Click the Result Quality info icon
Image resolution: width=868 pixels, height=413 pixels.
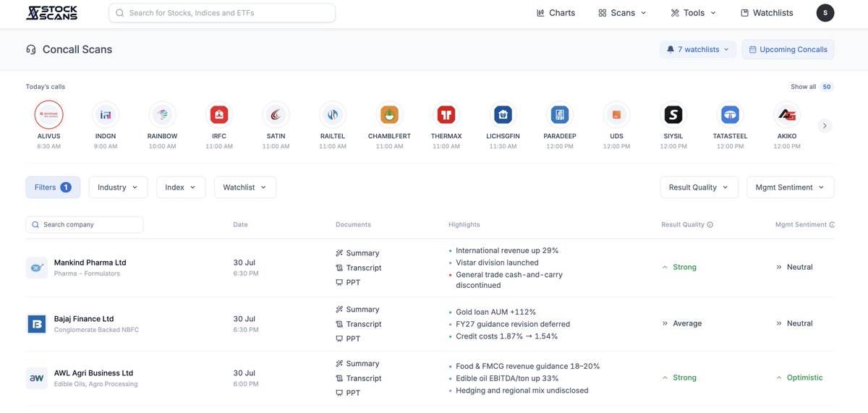pos(710,225)
